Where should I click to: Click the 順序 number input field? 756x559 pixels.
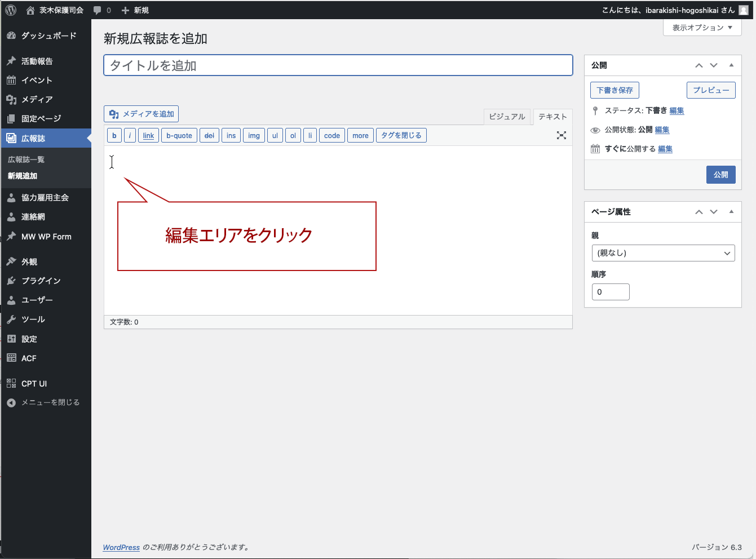click(x=611, y=292)
